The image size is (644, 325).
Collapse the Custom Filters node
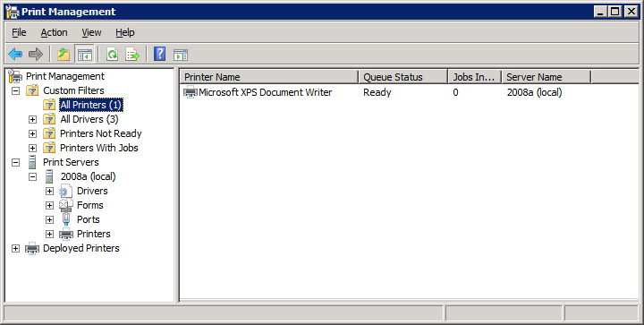pos(15,90)
